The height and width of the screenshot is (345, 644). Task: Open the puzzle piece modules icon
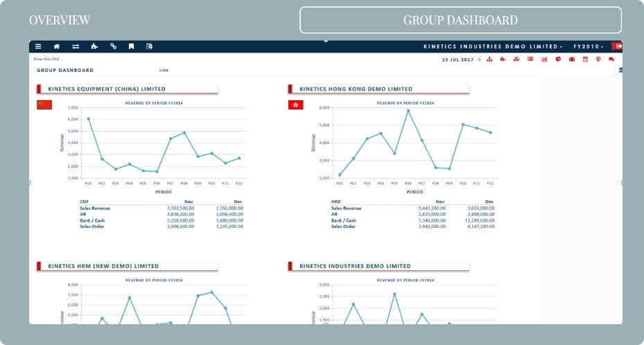(x=94, y=46)
